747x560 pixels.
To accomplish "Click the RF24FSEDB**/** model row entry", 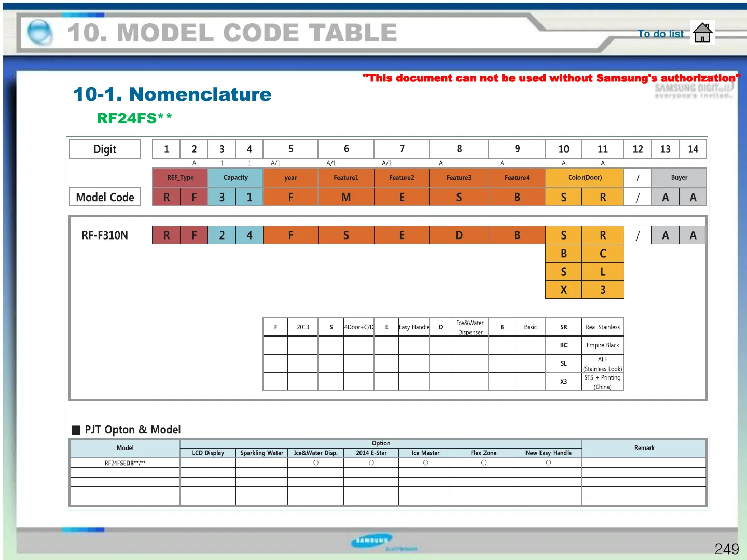I will (125, 463).
